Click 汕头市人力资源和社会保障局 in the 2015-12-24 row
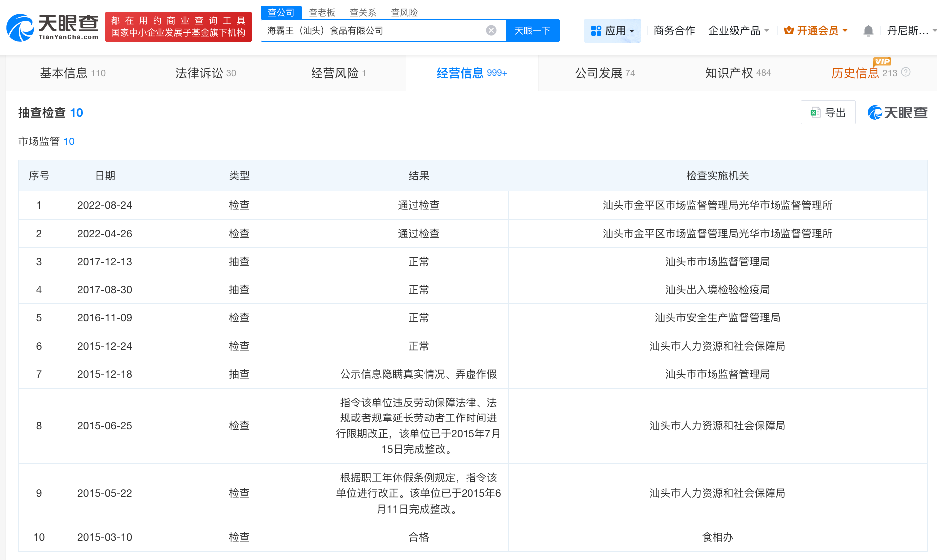The width and height of the screenshot is (937, 560). point(718,346)
